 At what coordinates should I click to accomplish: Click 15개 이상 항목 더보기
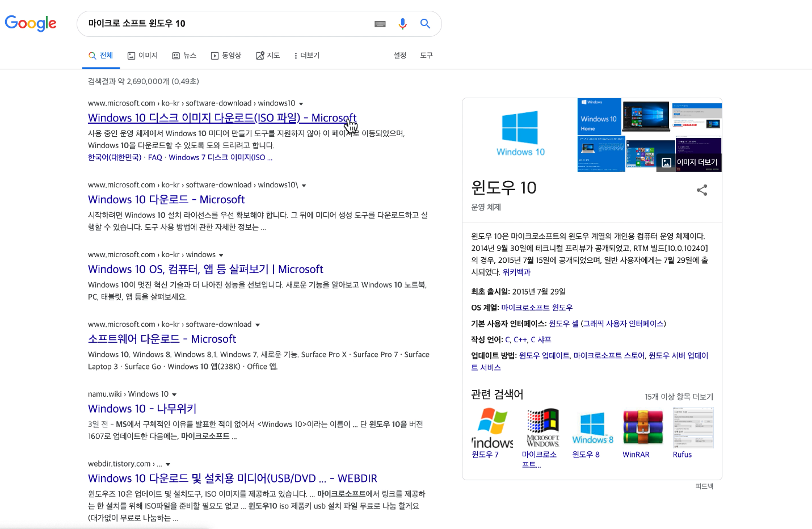[679, 397]
